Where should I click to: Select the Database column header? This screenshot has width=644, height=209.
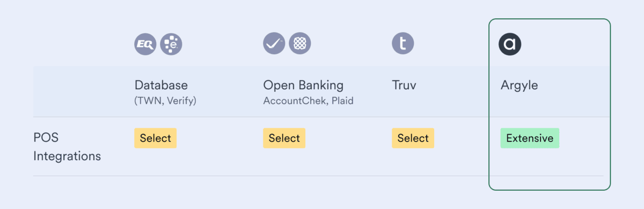[x=161, y=85]
